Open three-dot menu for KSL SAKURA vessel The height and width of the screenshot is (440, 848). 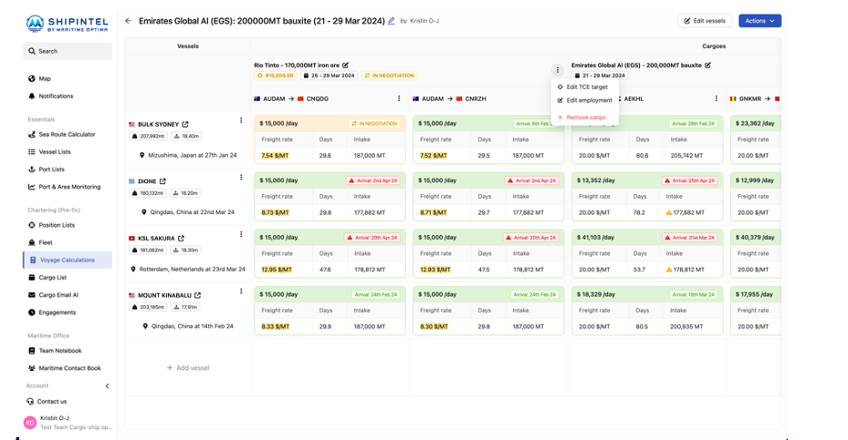pyautogui.click(x=241, y=235)
